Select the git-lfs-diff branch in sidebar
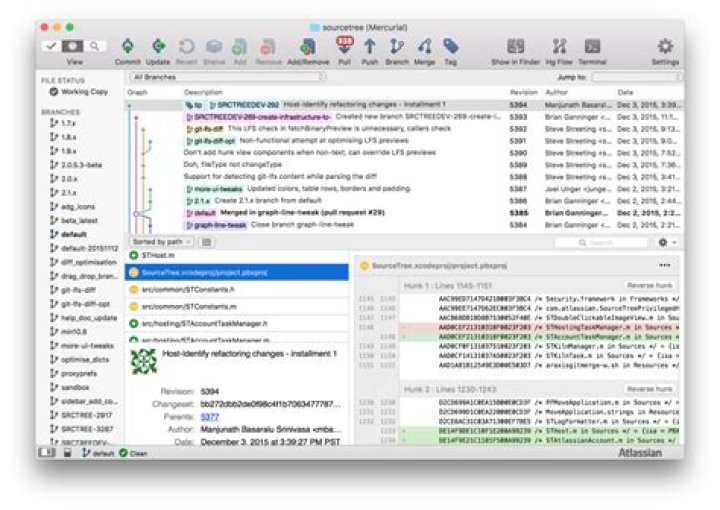The image size is (720, 510). coord(78,290)
